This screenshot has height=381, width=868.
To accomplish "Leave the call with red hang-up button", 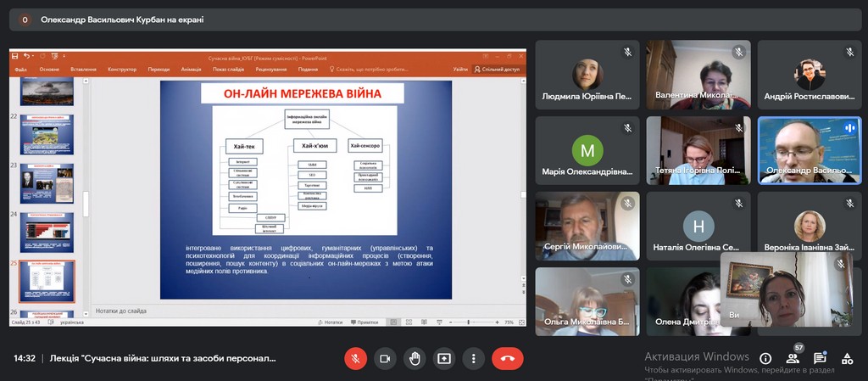I will point(507,358).
